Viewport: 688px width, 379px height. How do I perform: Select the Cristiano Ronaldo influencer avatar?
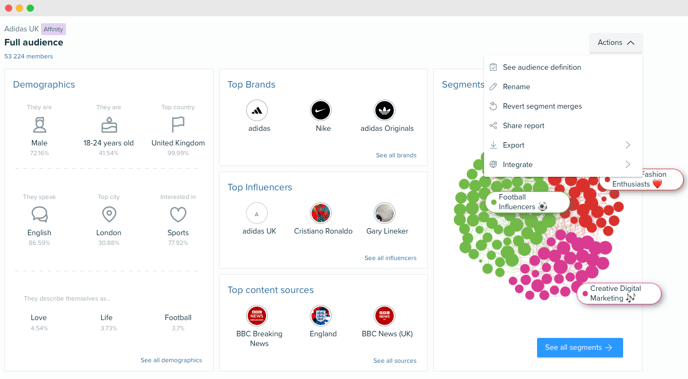pyautogui.click(x=321, y=213)
